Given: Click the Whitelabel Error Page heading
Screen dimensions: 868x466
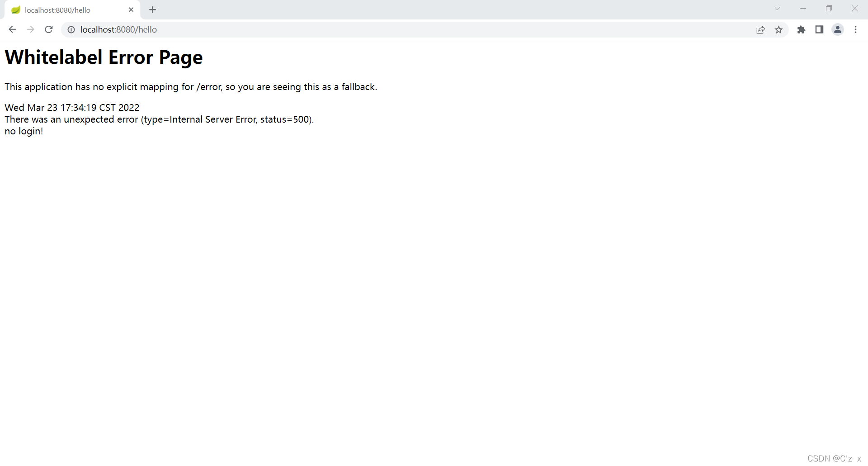Looking at the screenshot, I should 104,57.
